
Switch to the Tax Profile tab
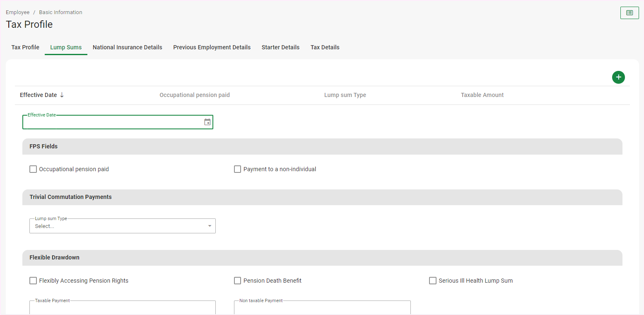pos(25,47)
